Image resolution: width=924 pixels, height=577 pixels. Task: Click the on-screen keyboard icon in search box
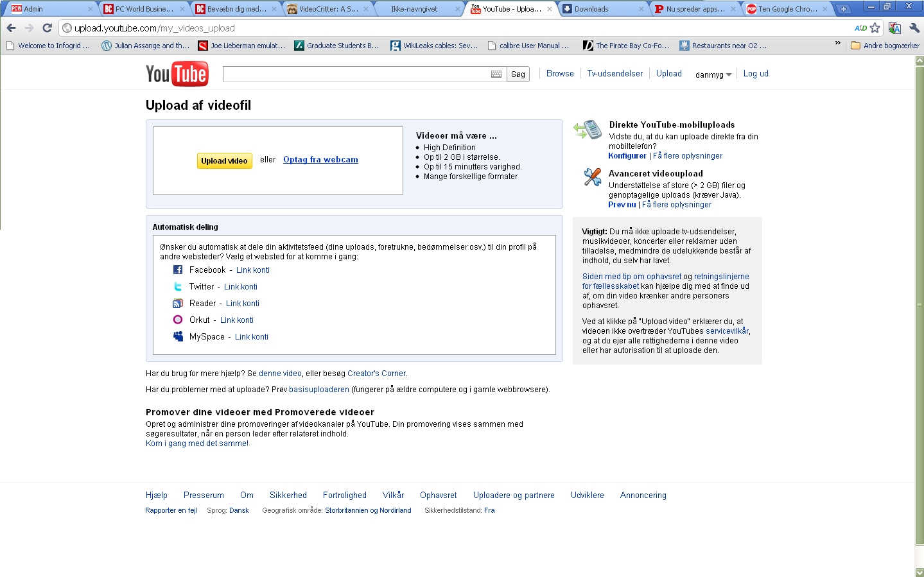pos(496,74)
